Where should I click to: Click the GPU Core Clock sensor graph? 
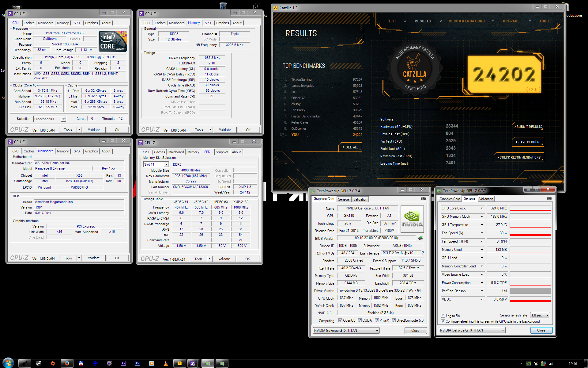click(x=530, y=208)
